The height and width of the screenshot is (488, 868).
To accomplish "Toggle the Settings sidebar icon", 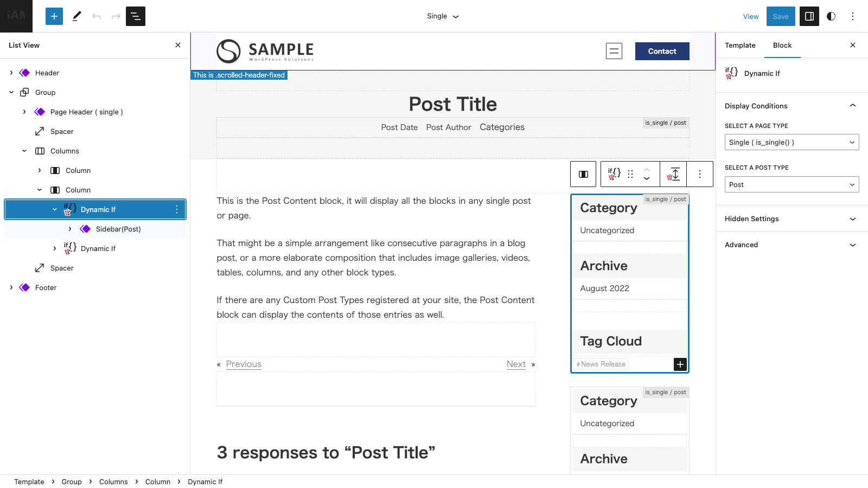I will click(809, 16).
